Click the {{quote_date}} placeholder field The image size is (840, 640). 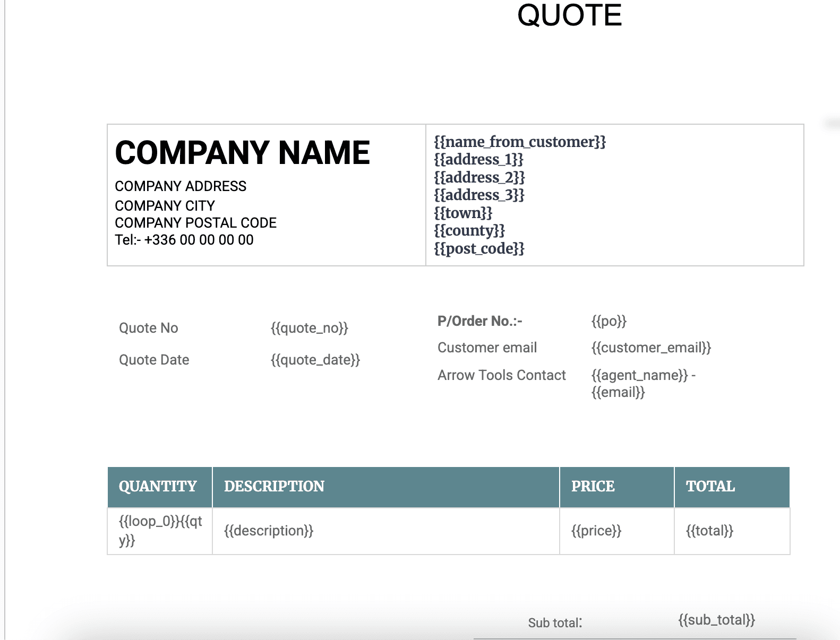[x=315, y=360]
